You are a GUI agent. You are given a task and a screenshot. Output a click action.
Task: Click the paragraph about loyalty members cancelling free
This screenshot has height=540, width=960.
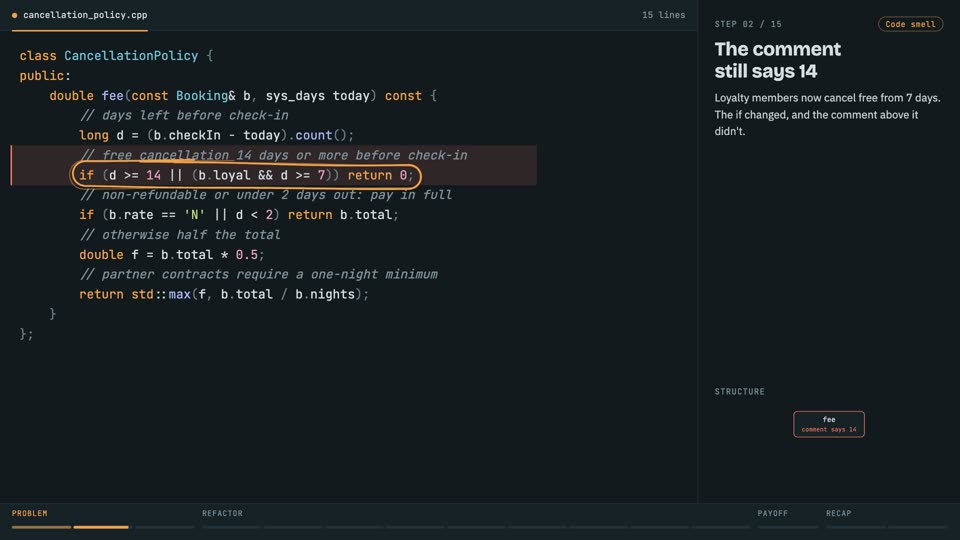click(x=827, y=114)
